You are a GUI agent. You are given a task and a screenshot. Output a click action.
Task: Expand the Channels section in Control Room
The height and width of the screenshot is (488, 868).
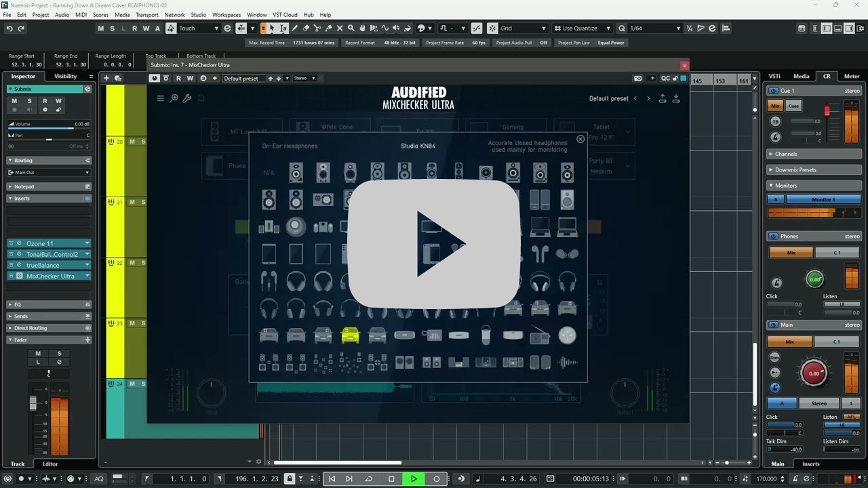pos(814,154)
